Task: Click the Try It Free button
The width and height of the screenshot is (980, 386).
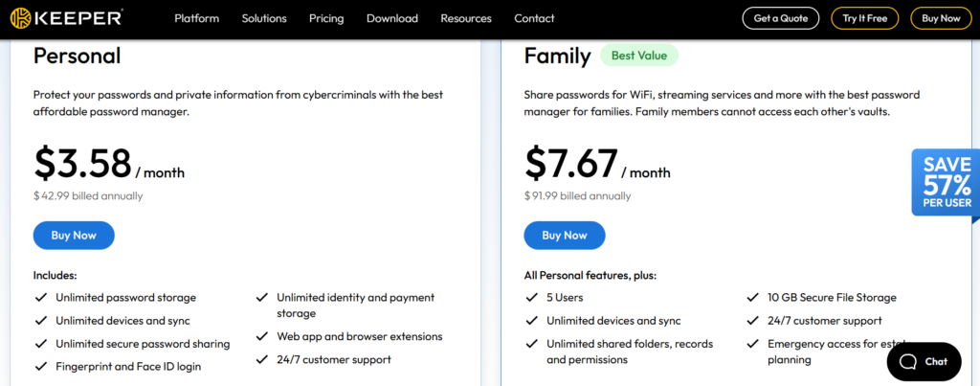Action: point(865,18)
